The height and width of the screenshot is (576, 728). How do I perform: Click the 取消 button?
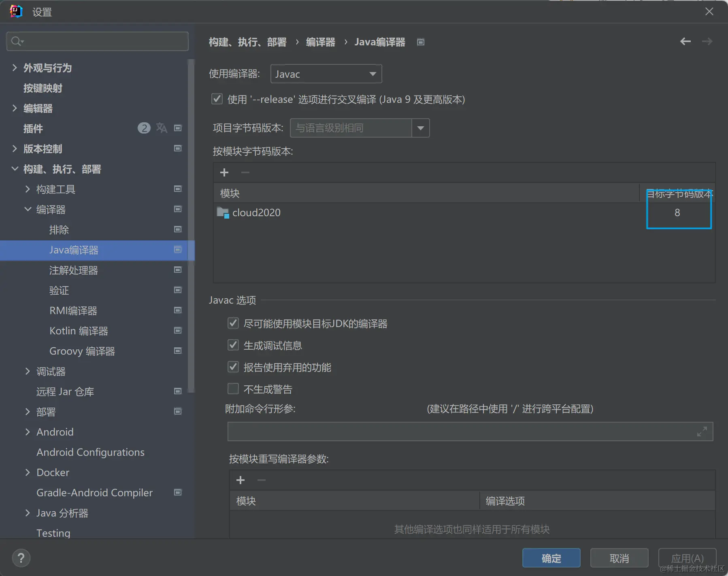pos(619,558)
